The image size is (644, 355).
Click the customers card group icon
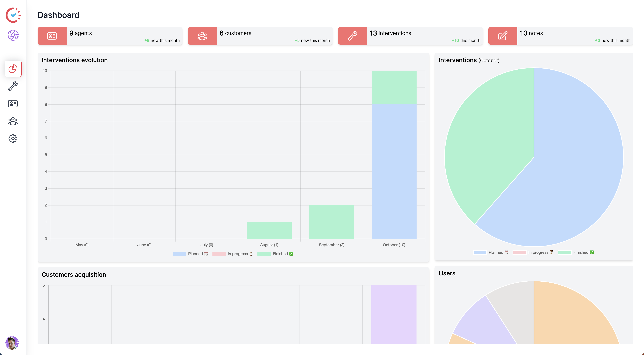tap(202, 36)
